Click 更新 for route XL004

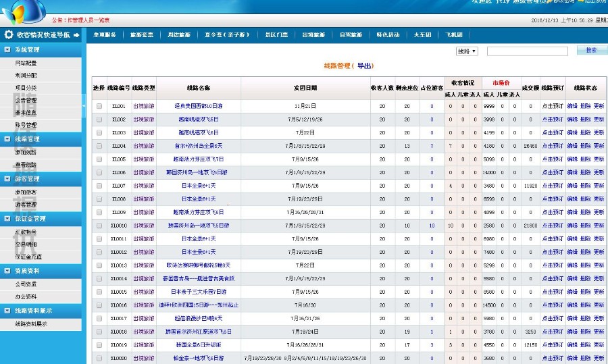click(599, 146)
